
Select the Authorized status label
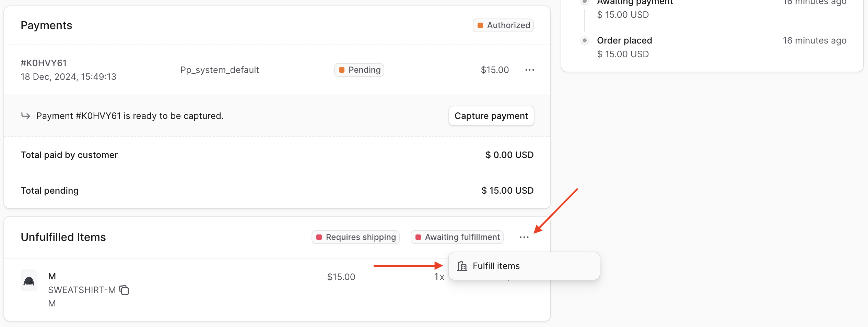coord(508,25)
